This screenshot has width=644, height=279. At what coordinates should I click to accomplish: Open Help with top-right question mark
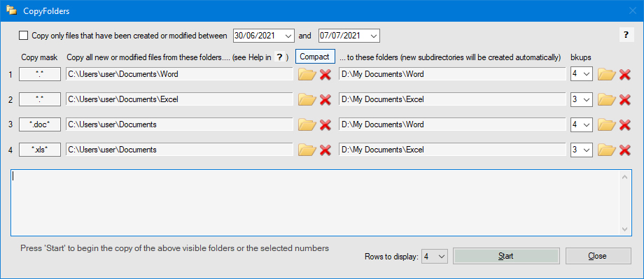[x=626, y=35]
